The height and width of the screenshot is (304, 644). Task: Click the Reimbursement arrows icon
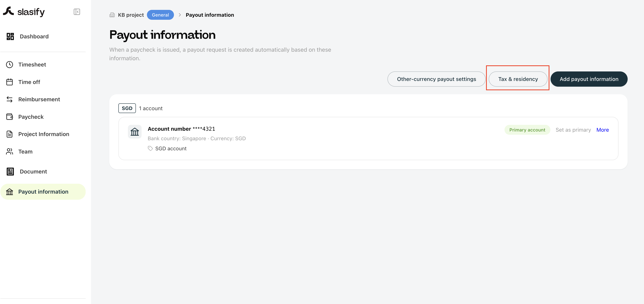pyautogui.click(x=10, y=99)
